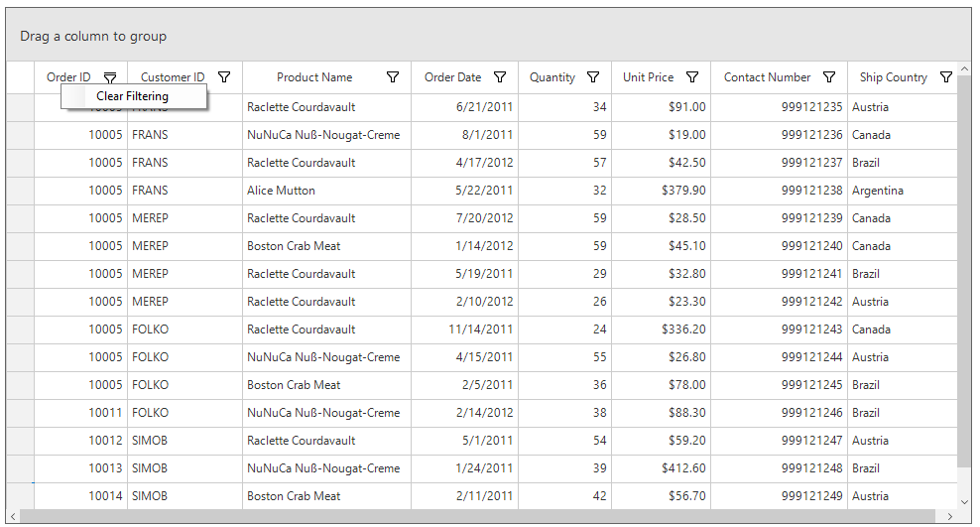Click the Quantity column filter icon
The width and height of the screenshot is (980, 527).
pos(593,77)
